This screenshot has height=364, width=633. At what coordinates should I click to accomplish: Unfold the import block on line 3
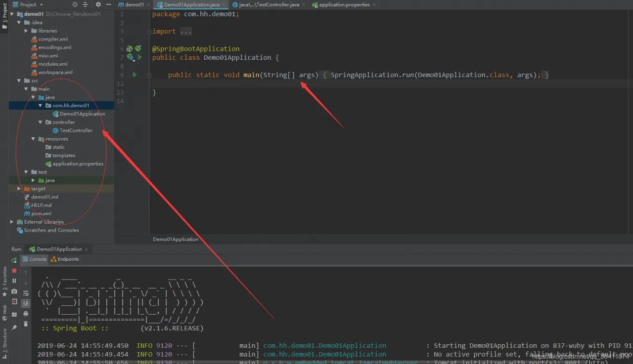[x=149, y=31]
